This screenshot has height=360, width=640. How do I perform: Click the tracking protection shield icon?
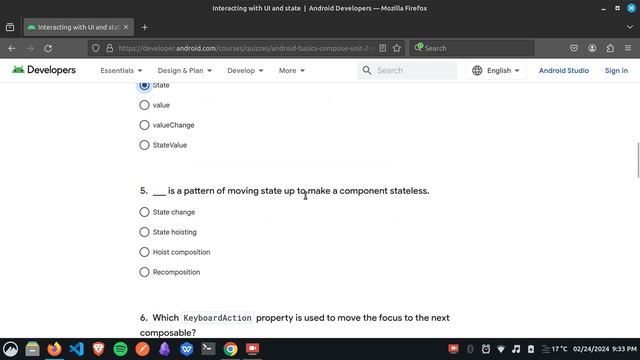click(x=96, y=48)
